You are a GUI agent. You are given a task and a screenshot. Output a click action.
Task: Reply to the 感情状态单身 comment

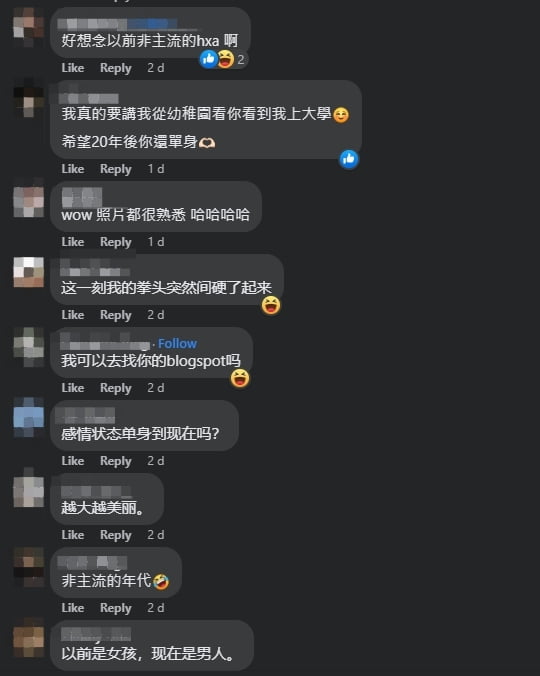click(115, 461)
